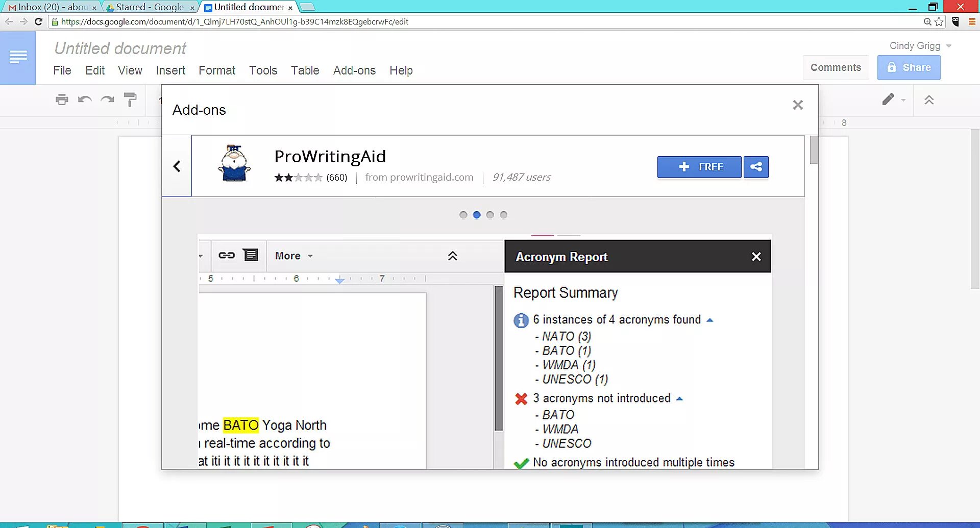
Task: Click the Untitled document title
Action: 120,48
